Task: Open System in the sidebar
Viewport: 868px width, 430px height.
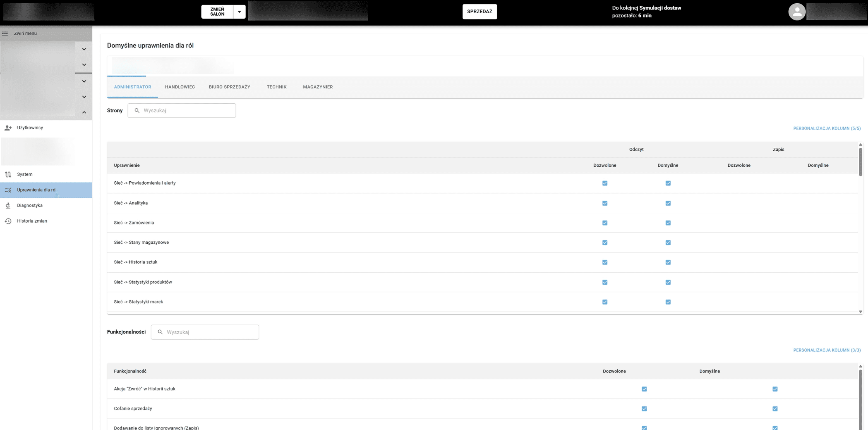Action: (x=46, y=174)
